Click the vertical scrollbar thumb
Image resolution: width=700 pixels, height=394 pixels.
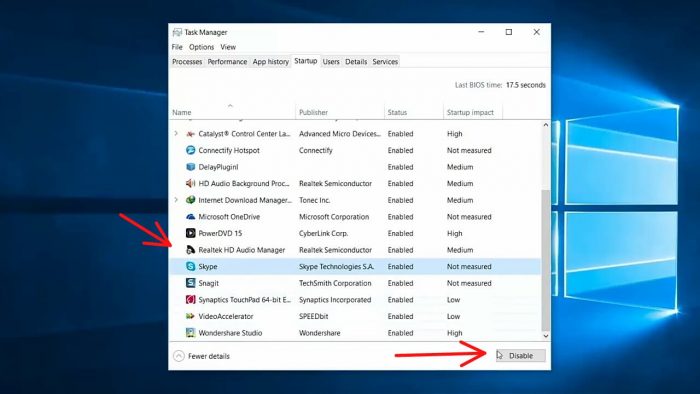(546, 260)
